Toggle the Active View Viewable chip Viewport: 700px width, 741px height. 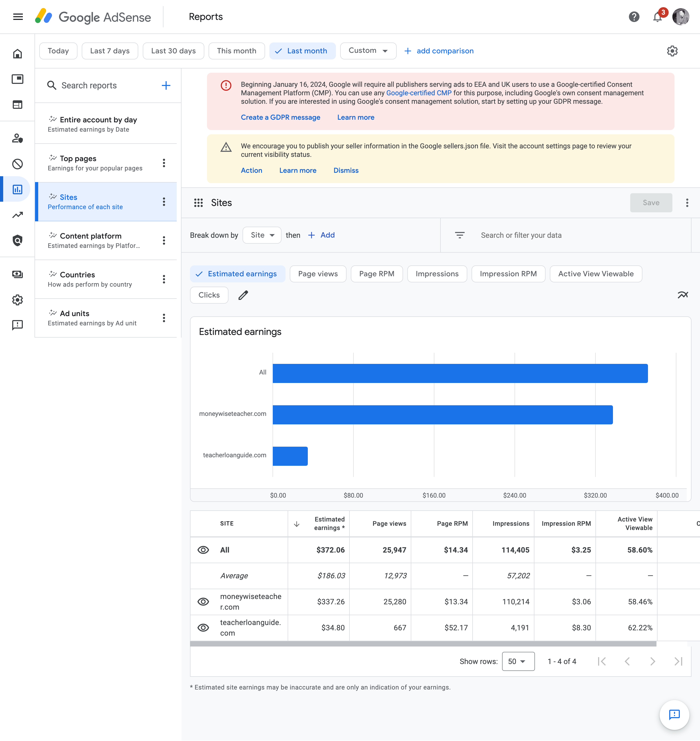(596, 274)
